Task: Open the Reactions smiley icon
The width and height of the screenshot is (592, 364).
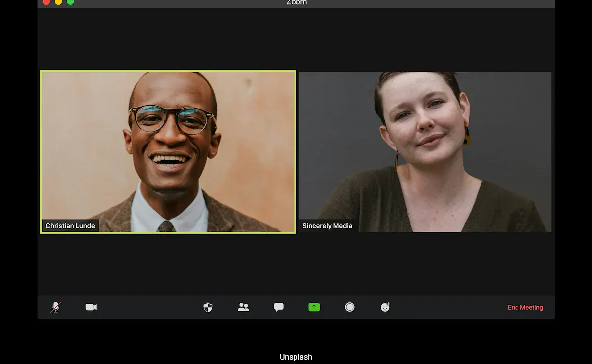Action: coord(385,307)
